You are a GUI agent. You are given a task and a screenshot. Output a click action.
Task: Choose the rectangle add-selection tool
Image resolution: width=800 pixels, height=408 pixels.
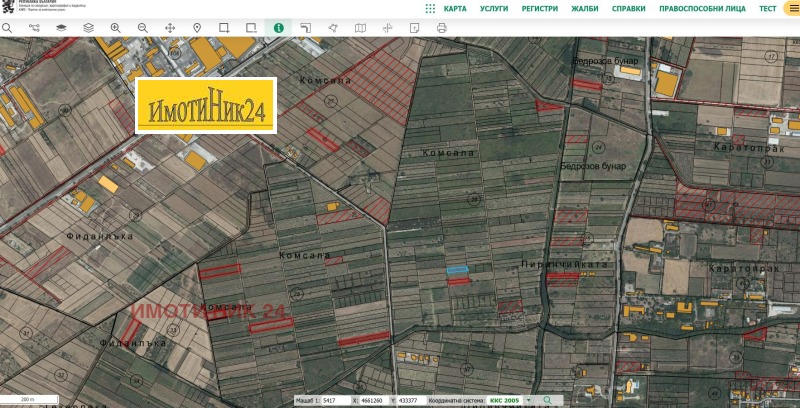click(224, 28)
